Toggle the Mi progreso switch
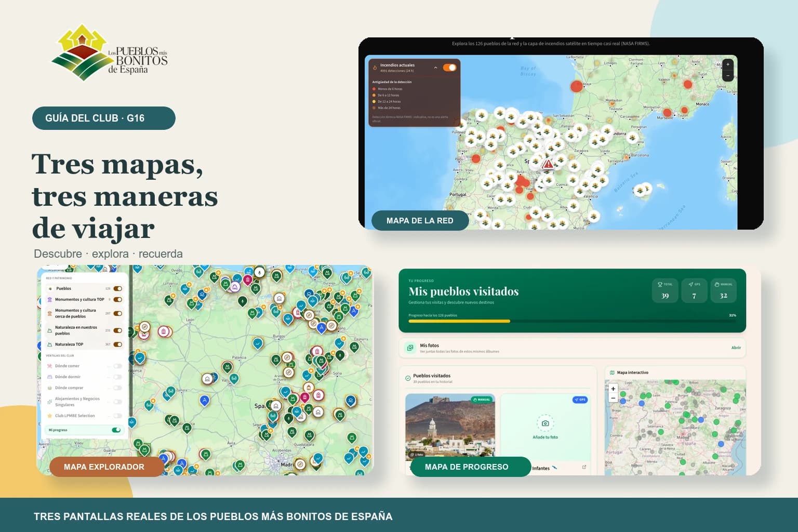 (x=116, y=430)
